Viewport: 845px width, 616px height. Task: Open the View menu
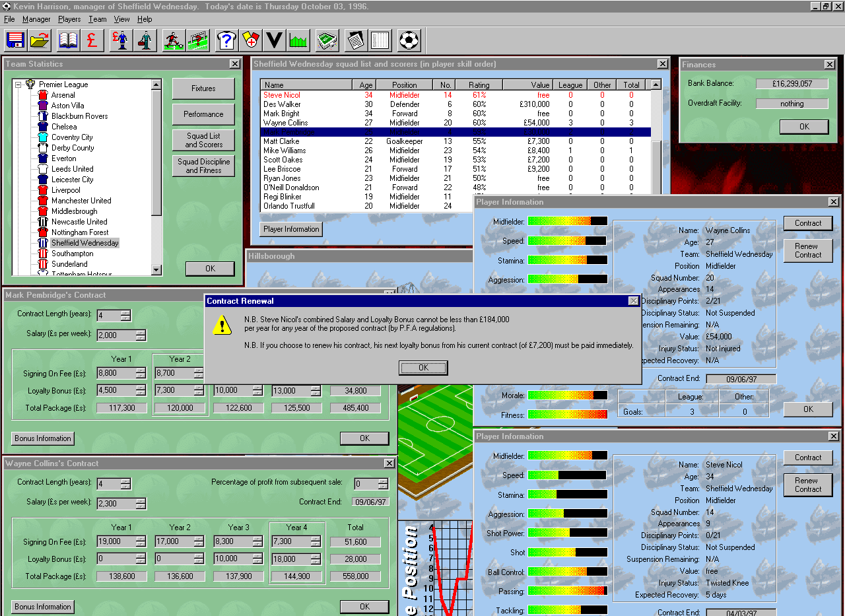(122, 19)
